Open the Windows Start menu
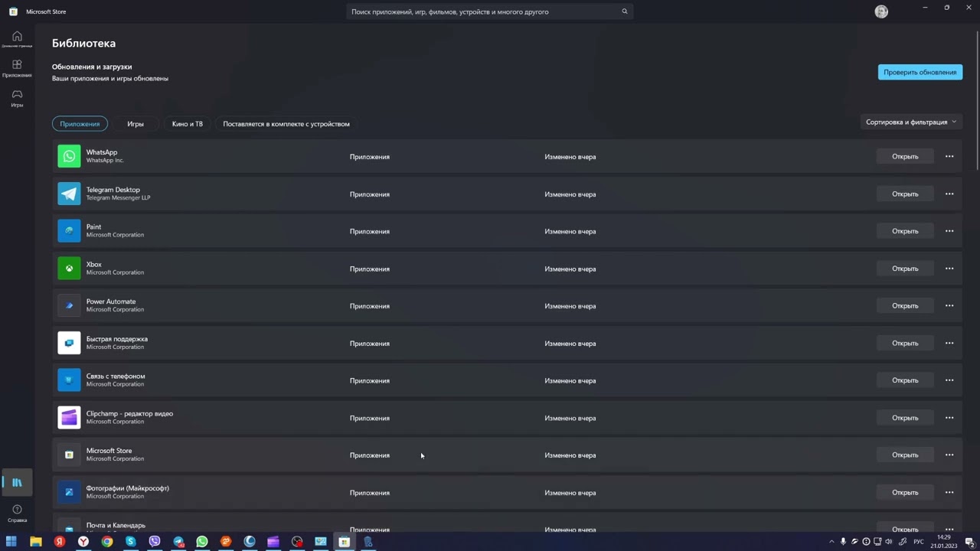This screenshot has height=551, width=980. (x=11, y=542)
